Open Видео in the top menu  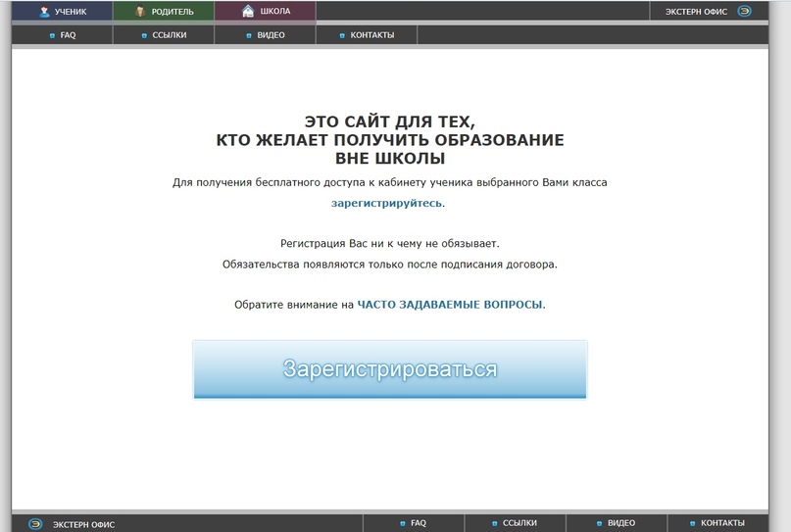266,35
